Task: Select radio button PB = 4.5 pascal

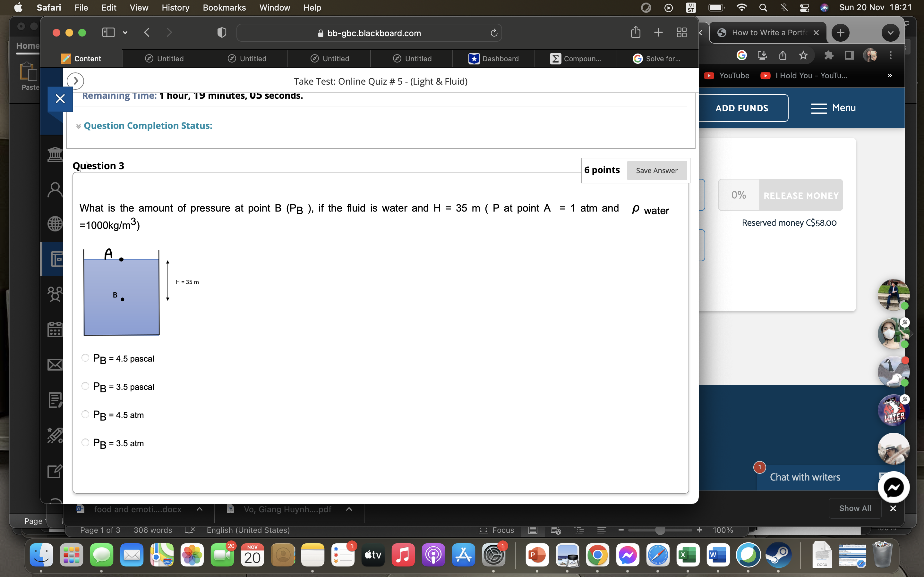Action: click(86, 358)
